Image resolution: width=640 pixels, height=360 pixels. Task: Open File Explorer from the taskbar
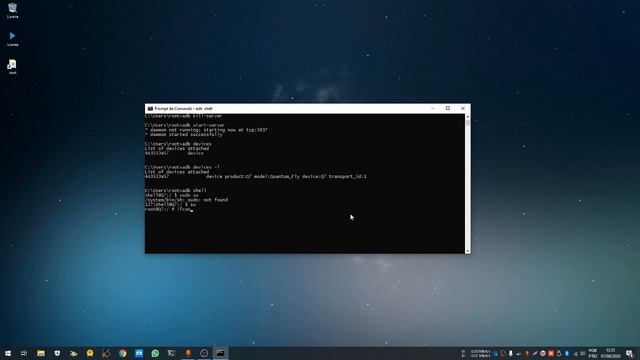pos(41,353)
